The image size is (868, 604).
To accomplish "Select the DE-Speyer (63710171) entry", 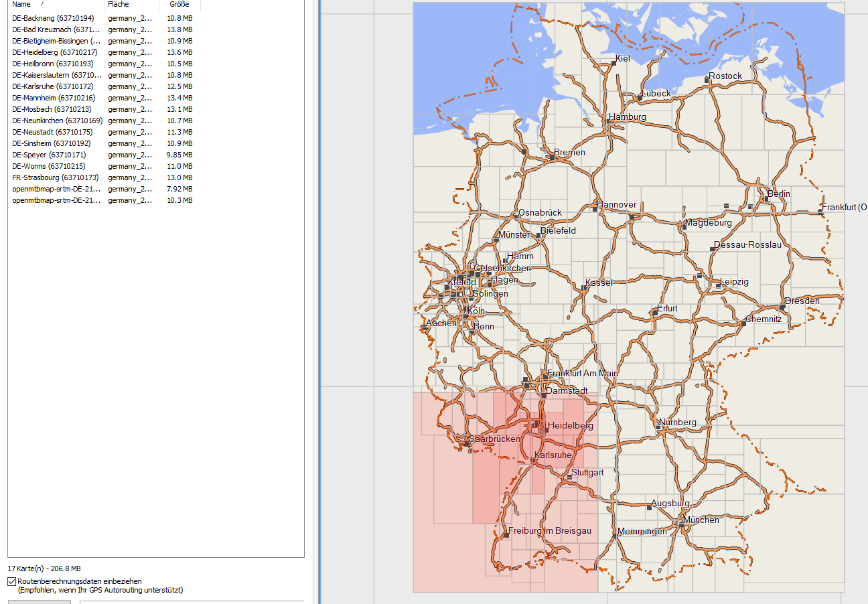I will point(48,155).
